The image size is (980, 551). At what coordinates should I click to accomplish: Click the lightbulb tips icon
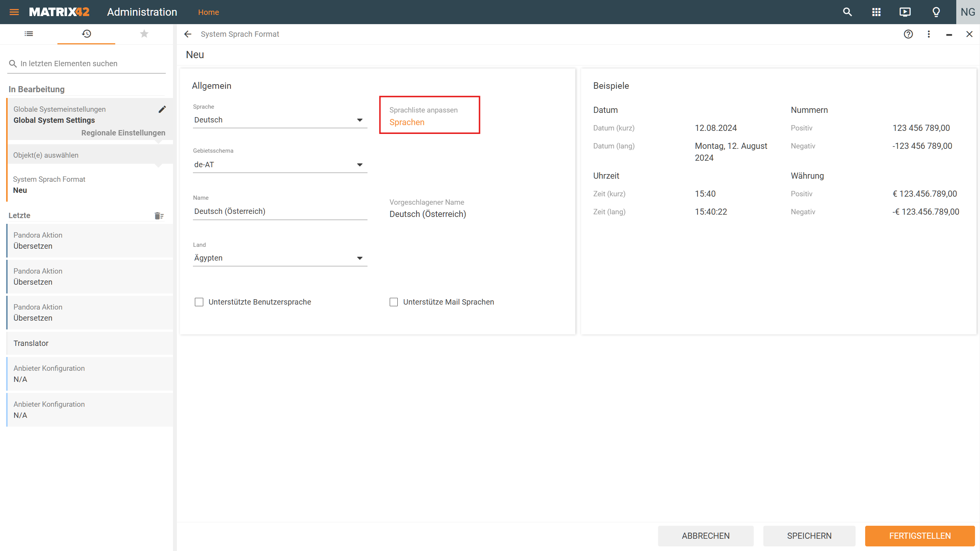936,12
